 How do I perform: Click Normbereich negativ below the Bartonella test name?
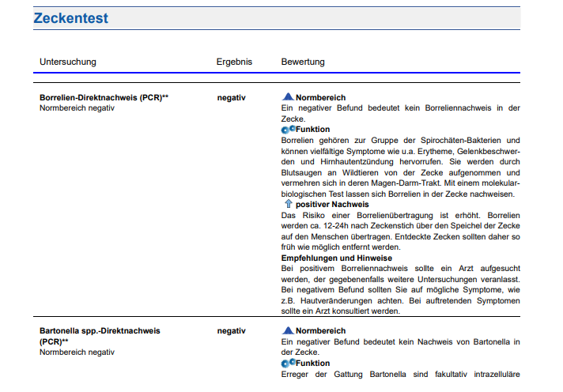click(77, 352)
